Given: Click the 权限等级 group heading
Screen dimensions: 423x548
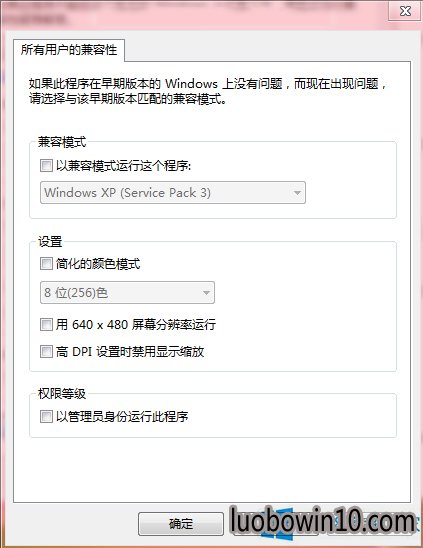Looking at the screenshot, I should click(x=62, y=394).
